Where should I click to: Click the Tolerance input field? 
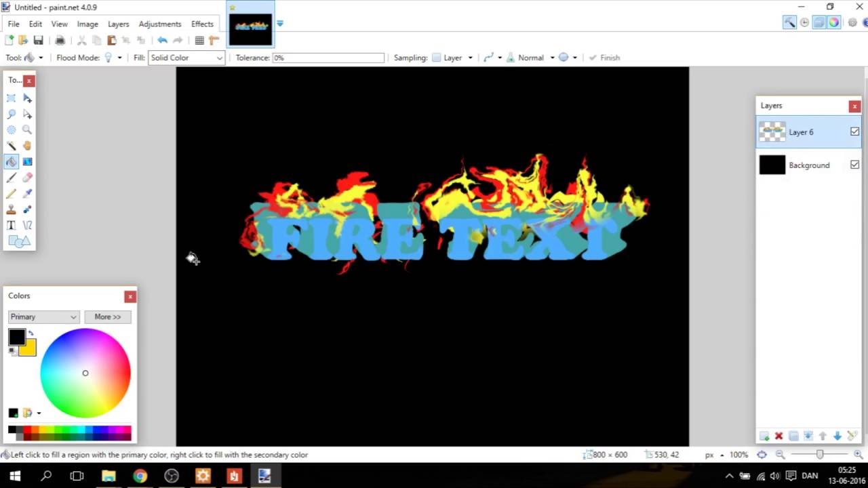(x=328, y=58)
